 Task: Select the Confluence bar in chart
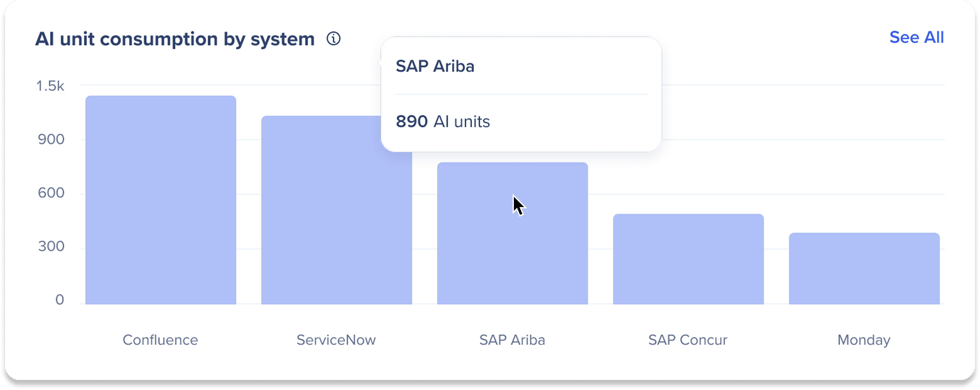[x=161, y=200]
